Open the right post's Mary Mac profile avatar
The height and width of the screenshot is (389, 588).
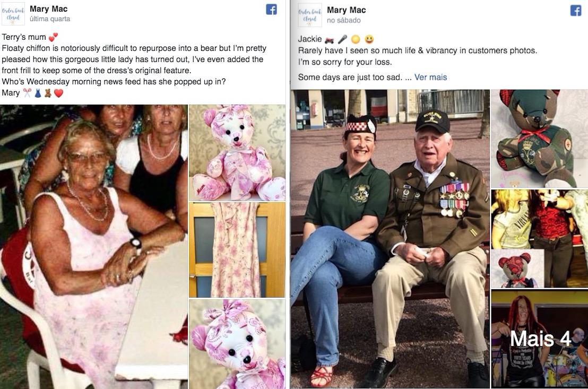310,15
